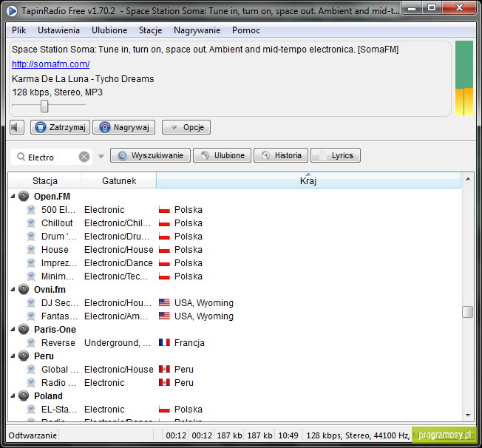Click the station list scrollbar thumb
This screenshot has height=448, width=482.
tap(467, 312)
